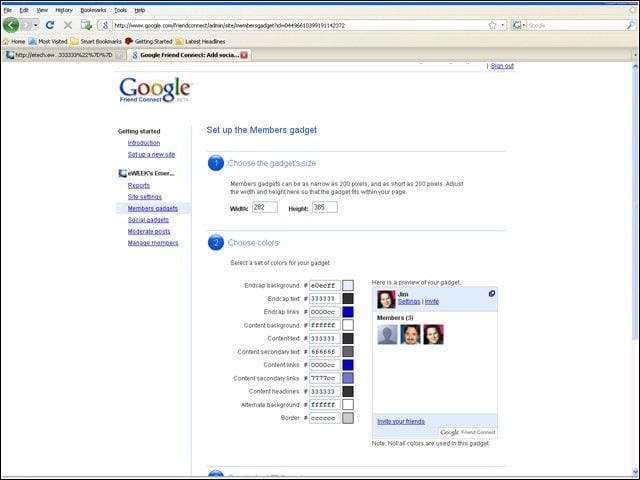Click the Content secondary links swatch
This screenshot has height=480, width=640.
pos(348,378)
